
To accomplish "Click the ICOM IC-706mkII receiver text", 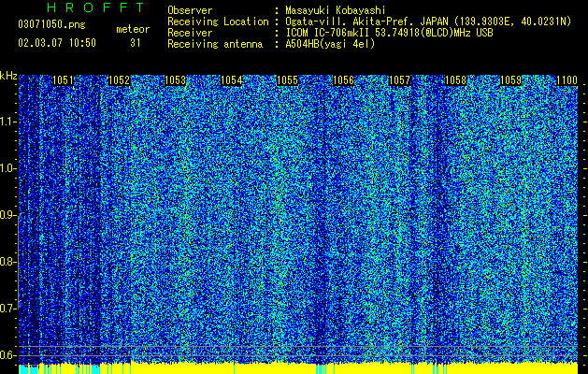I will 389,33.
